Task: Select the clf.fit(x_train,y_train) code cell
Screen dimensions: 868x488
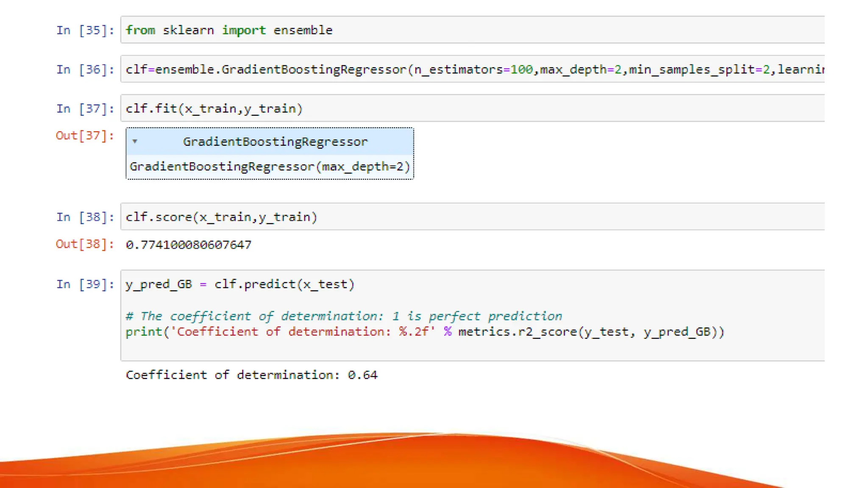Action: [x=466, y=109]
